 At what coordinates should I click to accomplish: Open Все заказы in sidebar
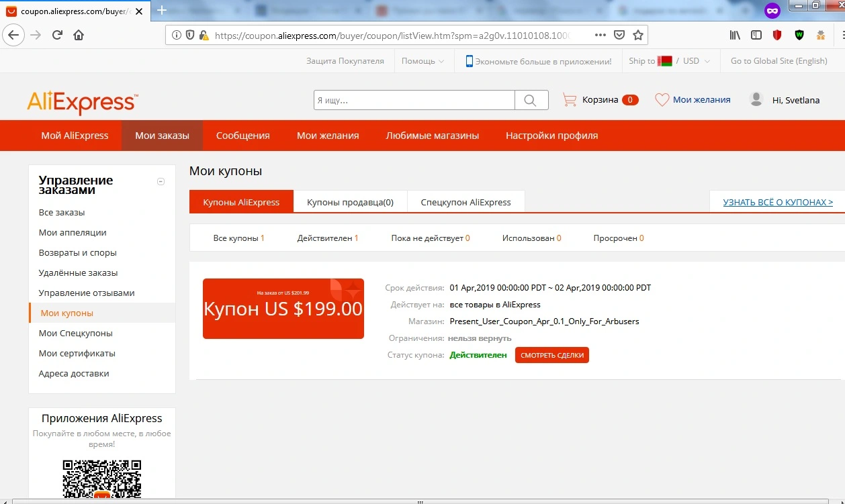click(x=62, y=213)
